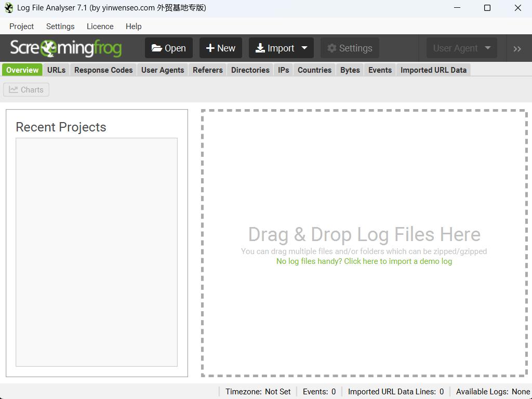Open the Settings menu in menu bar
The image size is (532, 399).
click(60, 26)
